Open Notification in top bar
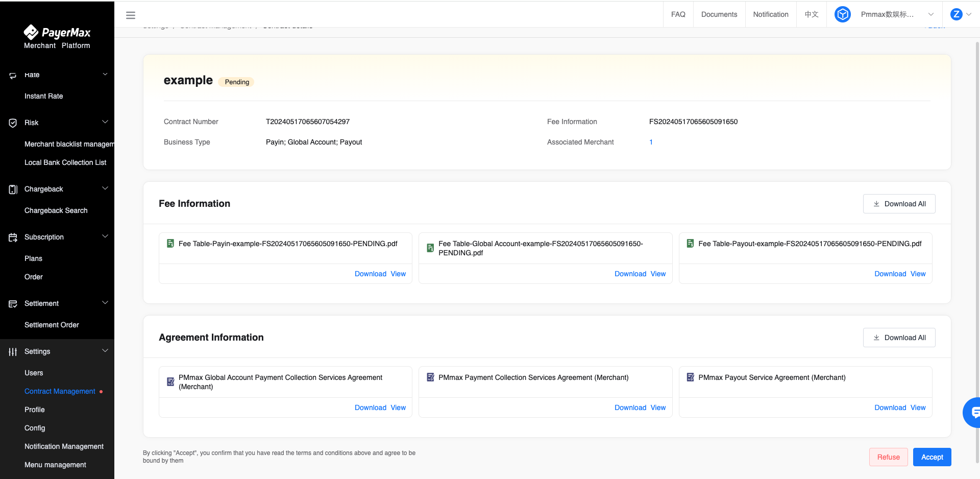980x479 pixels. (771, 14)
